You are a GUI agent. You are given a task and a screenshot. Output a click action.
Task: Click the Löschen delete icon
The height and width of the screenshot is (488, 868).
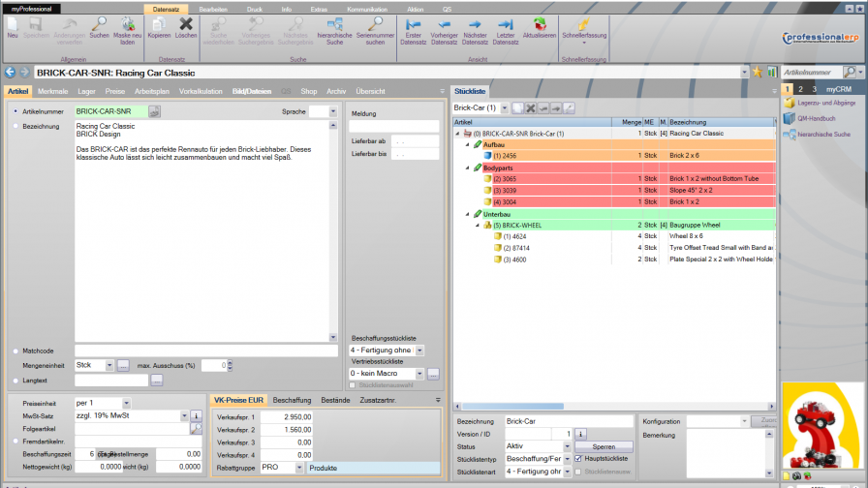pos(186,24)
